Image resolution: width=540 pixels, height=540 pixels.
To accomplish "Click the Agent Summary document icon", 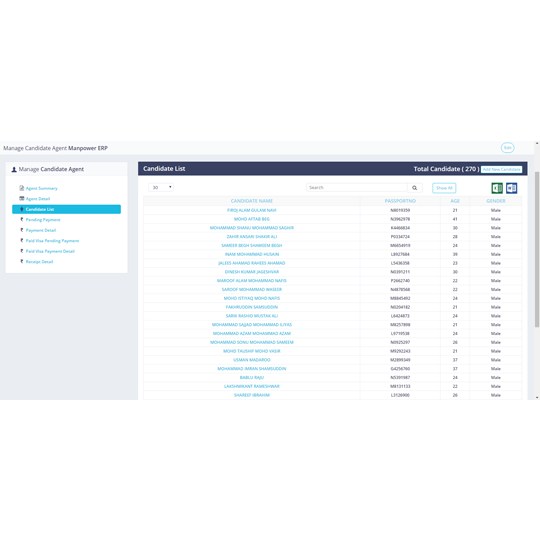I will click(22, 188).
